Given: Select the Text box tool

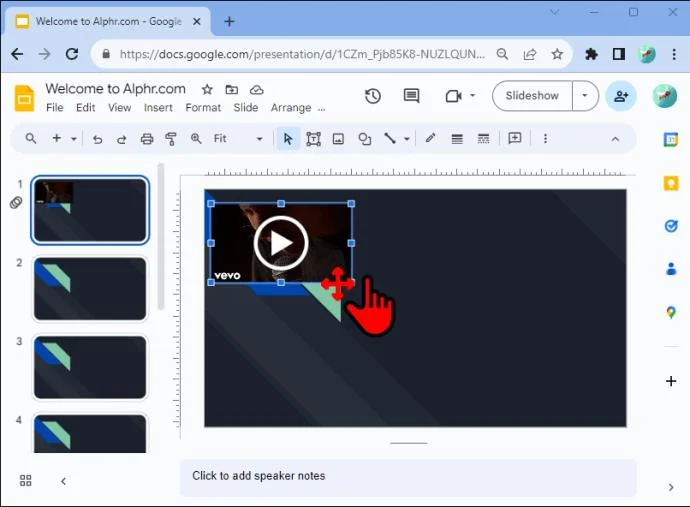Looking at the screenshot, I should [x=313, y=139].
